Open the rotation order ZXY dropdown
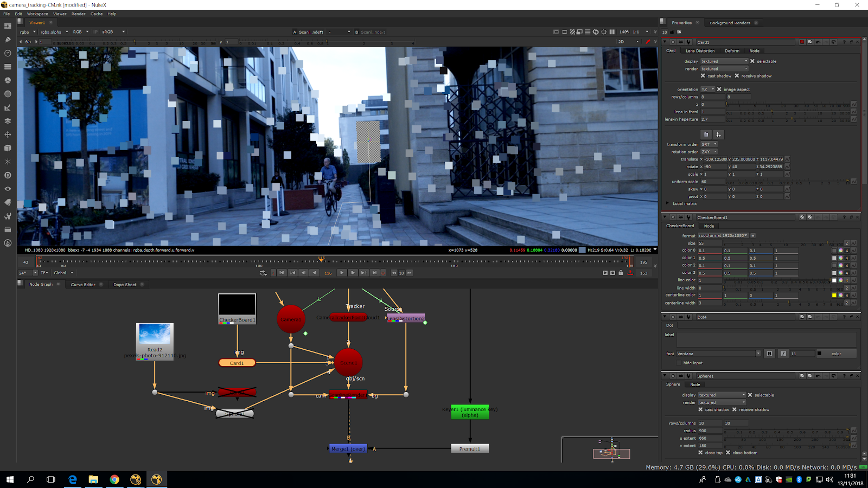The height and width of the screenshot is (488, 868). pyautogui.click(x=709, y=152)
